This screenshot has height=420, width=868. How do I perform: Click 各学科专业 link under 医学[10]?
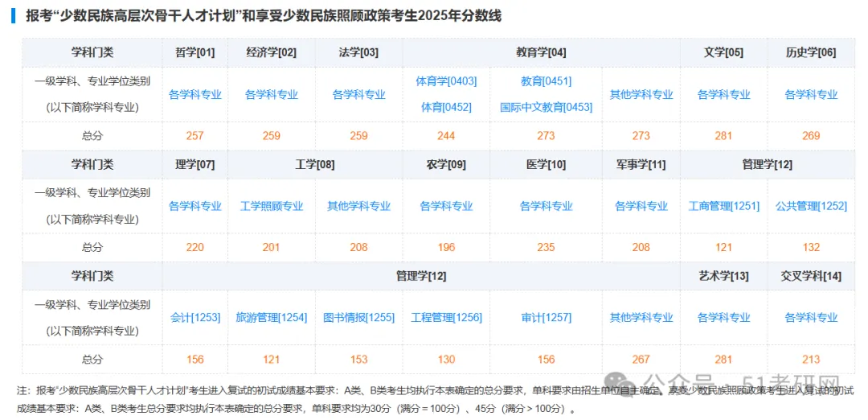coord(546,207)
